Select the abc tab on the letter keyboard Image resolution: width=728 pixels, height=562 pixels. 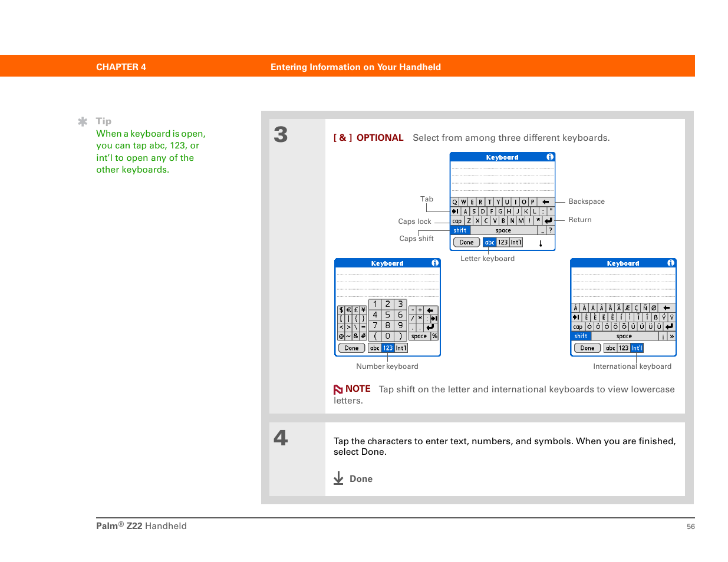(x=490, y=242)
